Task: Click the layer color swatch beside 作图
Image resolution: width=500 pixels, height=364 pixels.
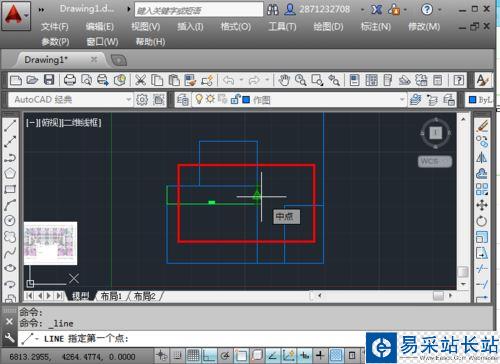Action: (x=246, y=100)
